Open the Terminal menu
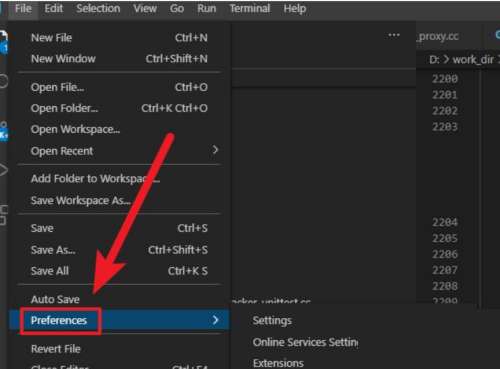Viewport: 500px width, 369px height. (250, 8)
